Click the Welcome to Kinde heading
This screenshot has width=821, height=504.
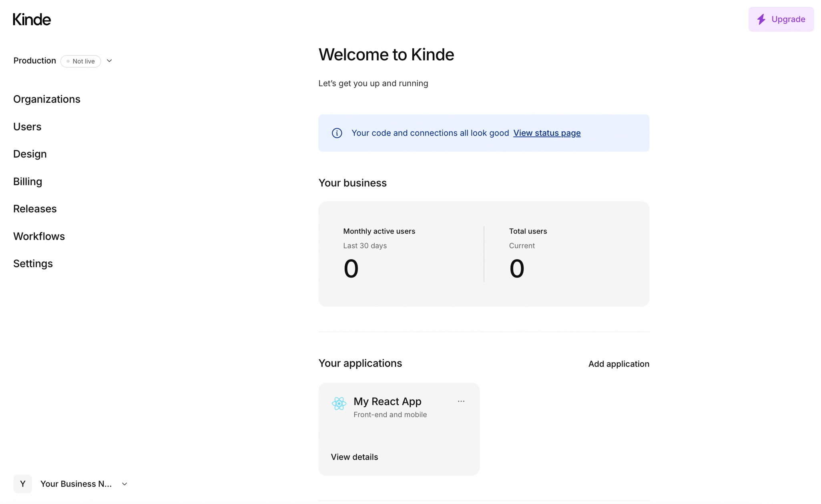pyautogui.click(x=386, y=54)
